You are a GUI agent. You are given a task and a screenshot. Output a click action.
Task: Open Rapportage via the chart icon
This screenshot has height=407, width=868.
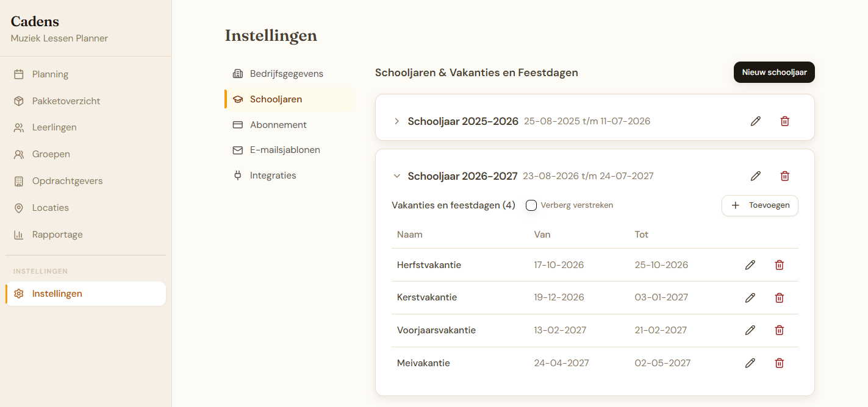pos(20,234)
